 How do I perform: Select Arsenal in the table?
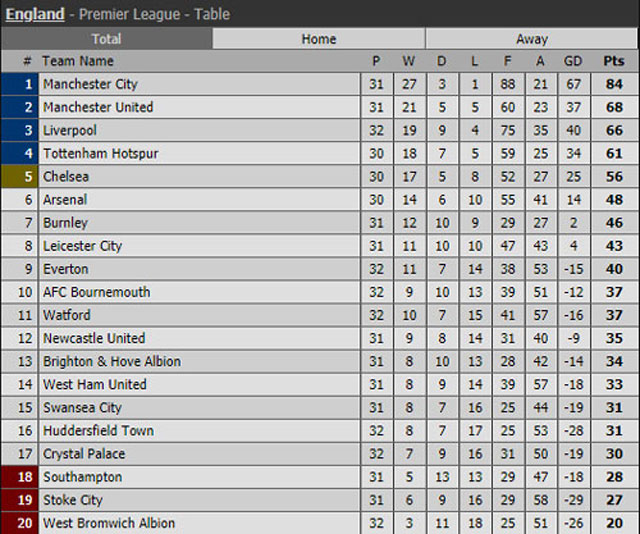[x=65, y=199]
